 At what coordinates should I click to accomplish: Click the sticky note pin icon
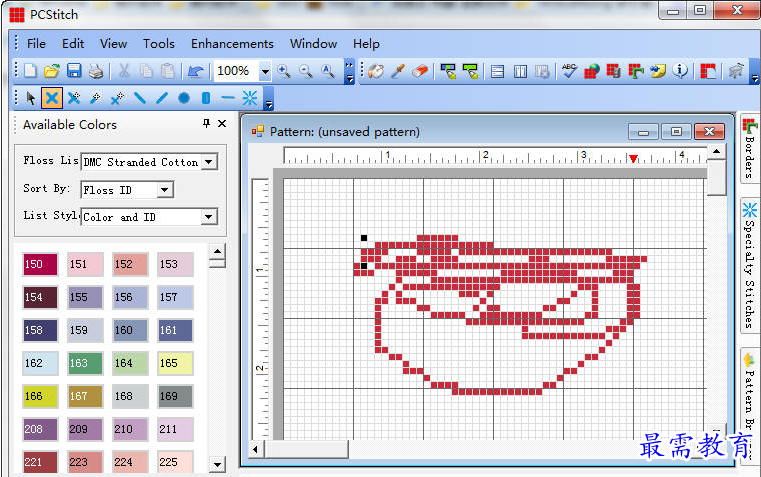(x=658, y=71)
